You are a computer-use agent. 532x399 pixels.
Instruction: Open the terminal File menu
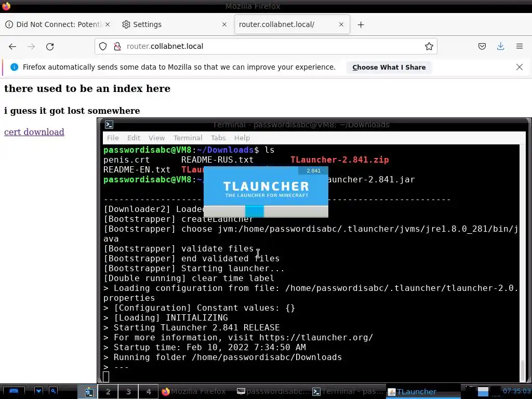[x=113, y=138]
